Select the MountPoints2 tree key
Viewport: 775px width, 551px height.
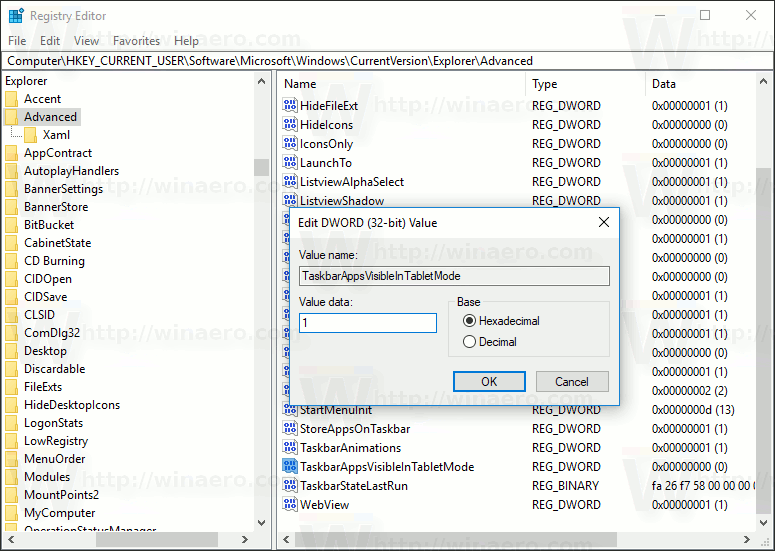click(61, 495)
